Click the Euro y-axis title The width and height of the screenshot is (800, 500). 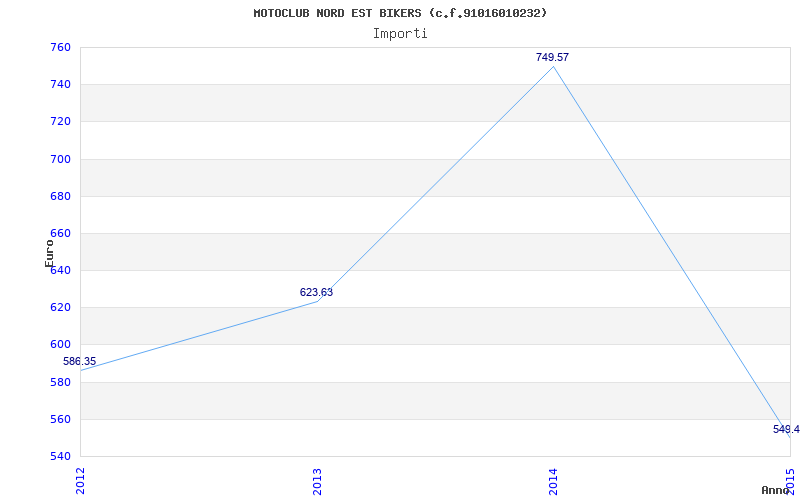coord(49,253)
